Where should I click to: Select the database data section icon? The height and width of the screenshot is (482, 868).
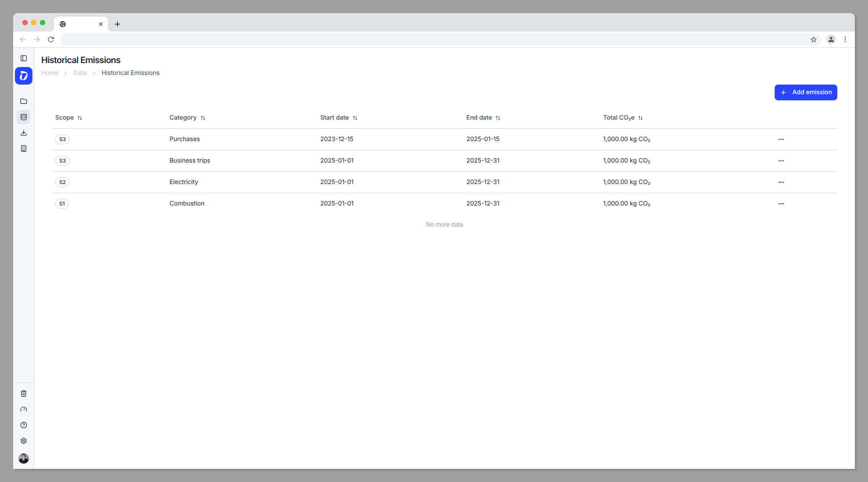pos(24,117)
